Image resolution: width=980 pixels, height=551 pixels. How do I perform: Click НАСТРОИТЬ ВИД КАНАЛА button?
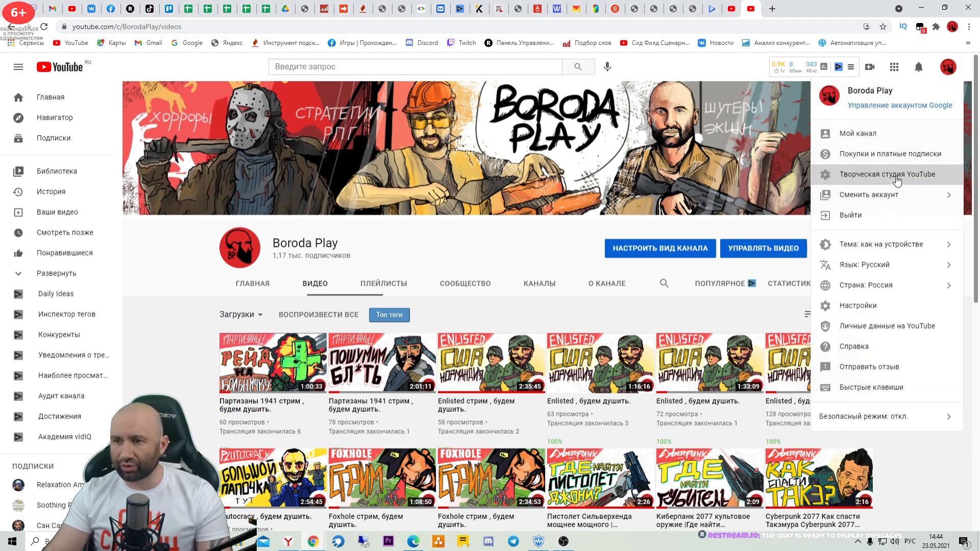click(659, 248)
